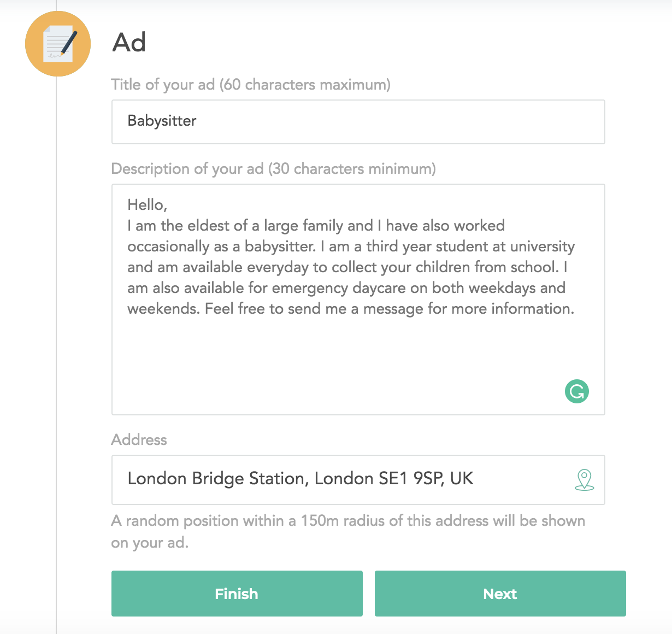Click the Finish button

coord(237,594)
